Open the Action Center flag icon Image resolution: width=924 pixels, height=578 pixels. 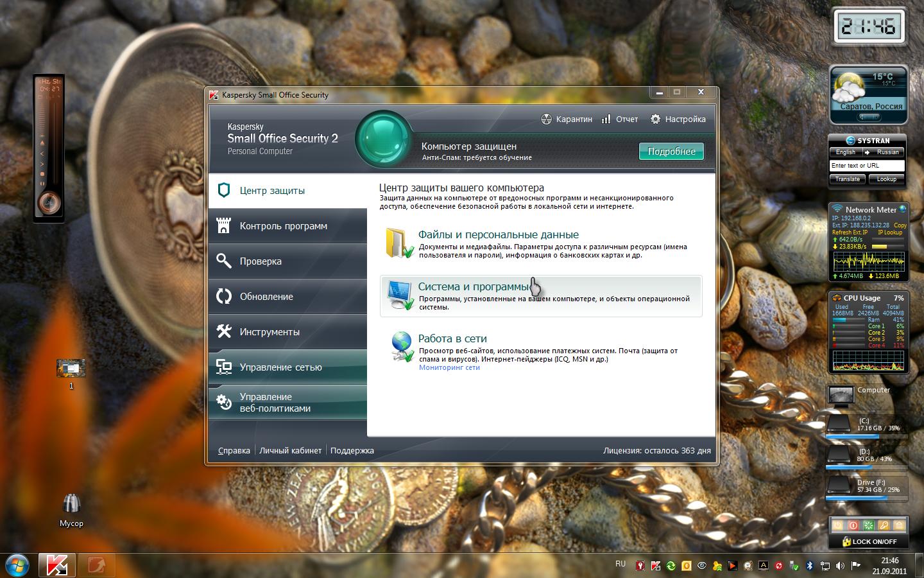pyautogui.click(x=856, y=566)
